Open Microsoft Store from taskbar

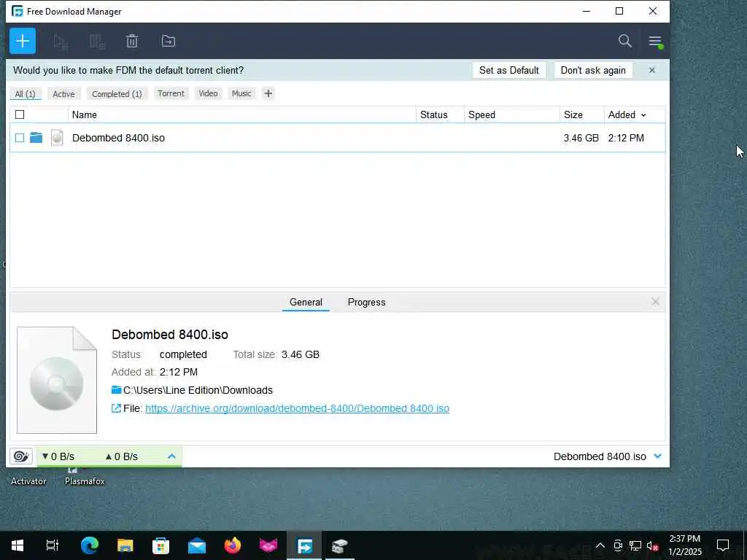(161, 545)
